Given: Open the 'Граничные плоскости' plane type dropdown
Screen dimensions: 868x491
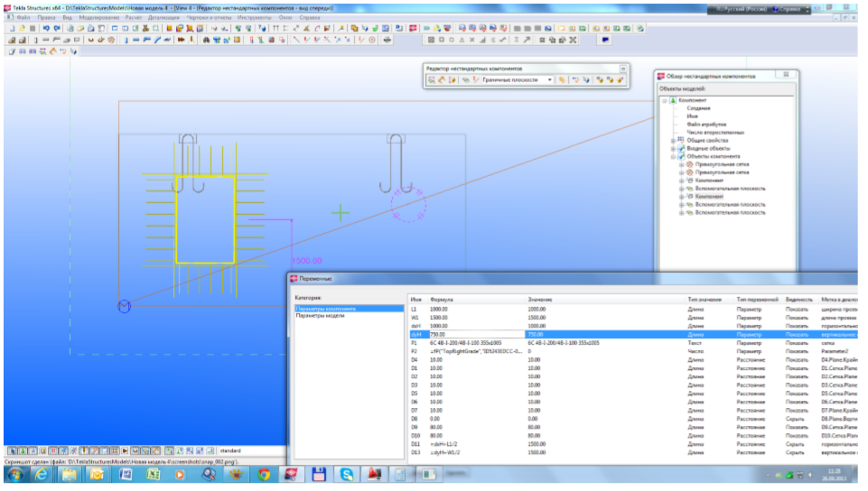Looking at the screenshot, I should click(x=549, y=80).
